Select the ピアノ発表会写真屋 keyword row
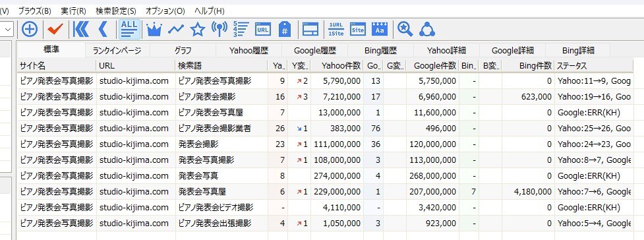 [325, 113]
